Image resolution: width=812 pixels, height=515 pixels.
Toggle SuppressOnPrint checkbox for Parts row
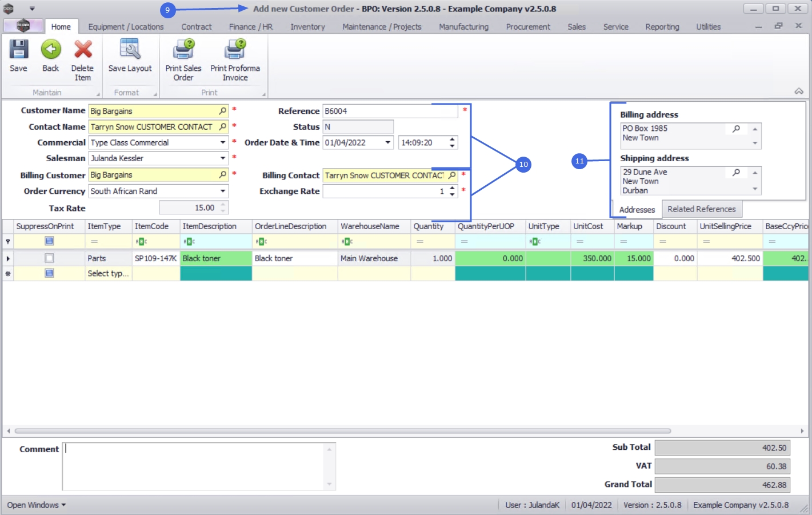[49, 258]
